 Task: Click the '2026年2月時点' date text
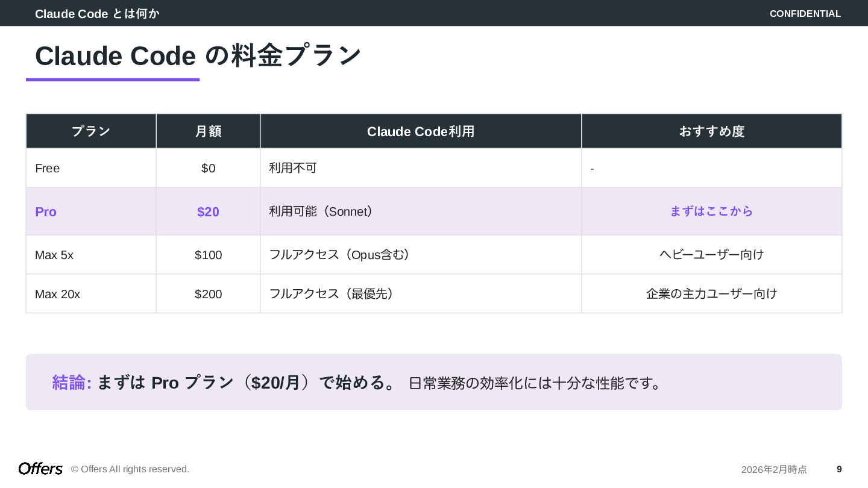[774, 469]
